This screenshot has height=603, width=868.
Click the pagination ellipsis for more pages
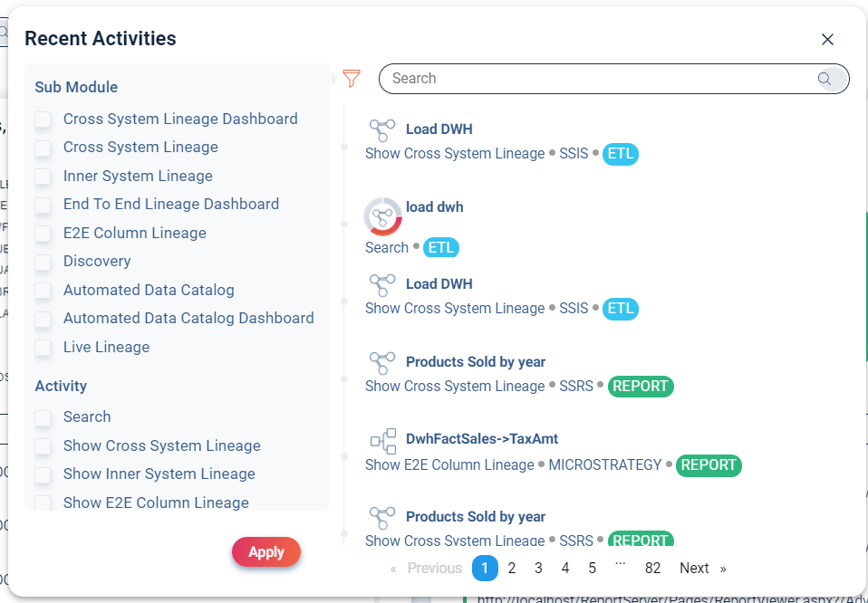pyautogui.click(x=620, y=567)
